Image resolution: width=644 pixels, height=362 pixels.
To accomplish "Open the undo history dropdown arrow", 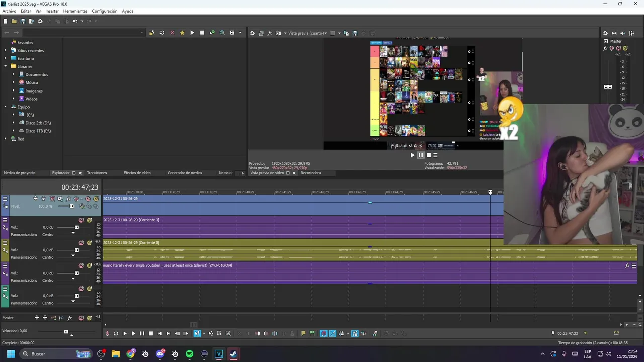I will 81,21.
